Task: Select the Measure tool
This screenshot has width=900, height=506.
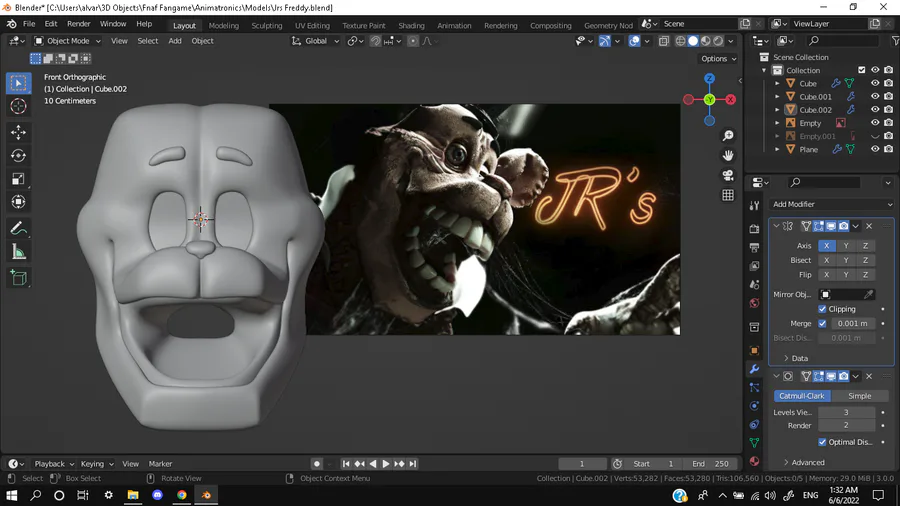Action: click(x=18, y=252)
